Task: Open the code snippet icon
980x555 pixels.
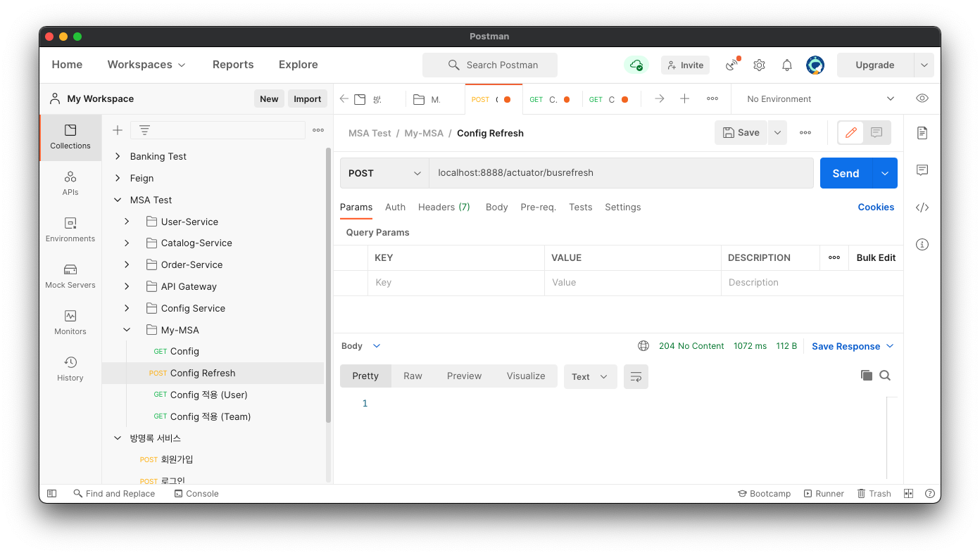Action: 922,208
